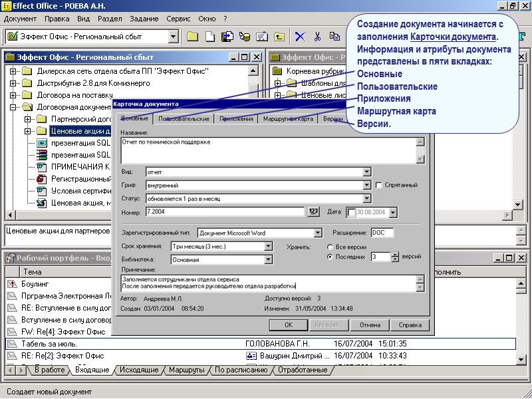Switch to the Исходящие tab

pos(139,370)
